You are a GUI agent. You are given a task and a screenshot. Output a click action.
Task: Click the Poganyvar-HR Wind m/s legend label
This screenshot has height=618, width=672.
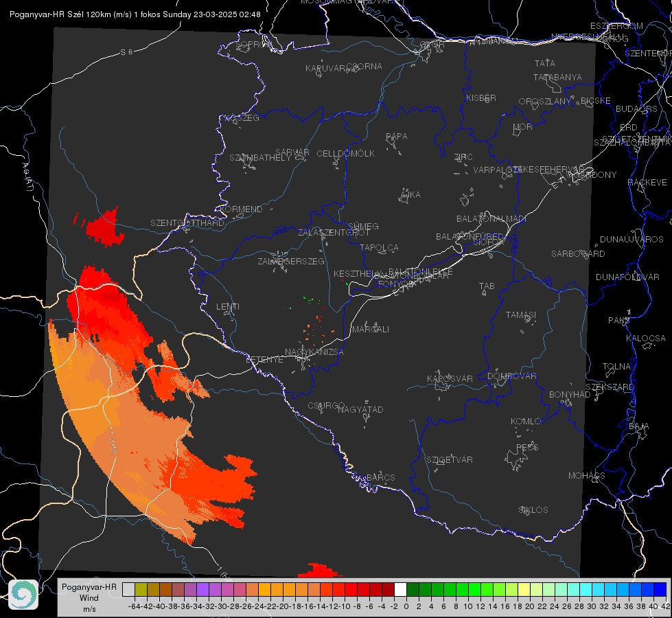point(89,598)
